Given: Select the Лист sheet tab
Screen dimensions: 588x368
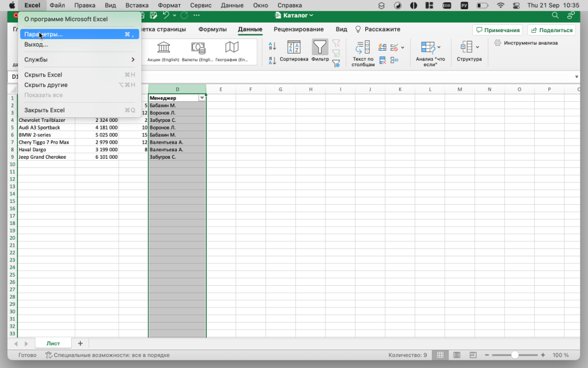Looking at the screenshot, I should coord(53,343).
